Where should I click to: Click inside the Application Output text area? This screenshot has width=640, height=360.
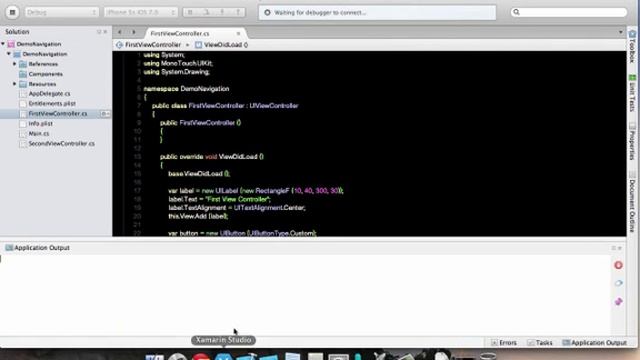[305, 295]
